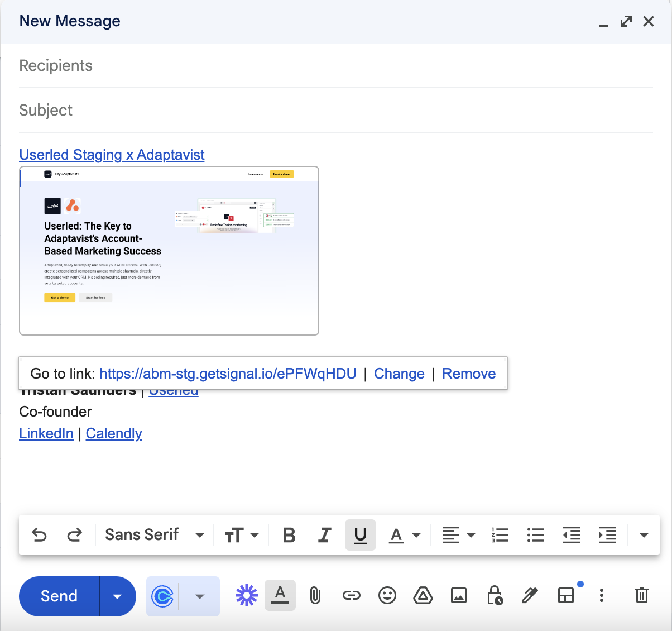Open the Sans Serif font dropdown
The height and width of the screenshot is (631, 672).
tap(154, 535)
